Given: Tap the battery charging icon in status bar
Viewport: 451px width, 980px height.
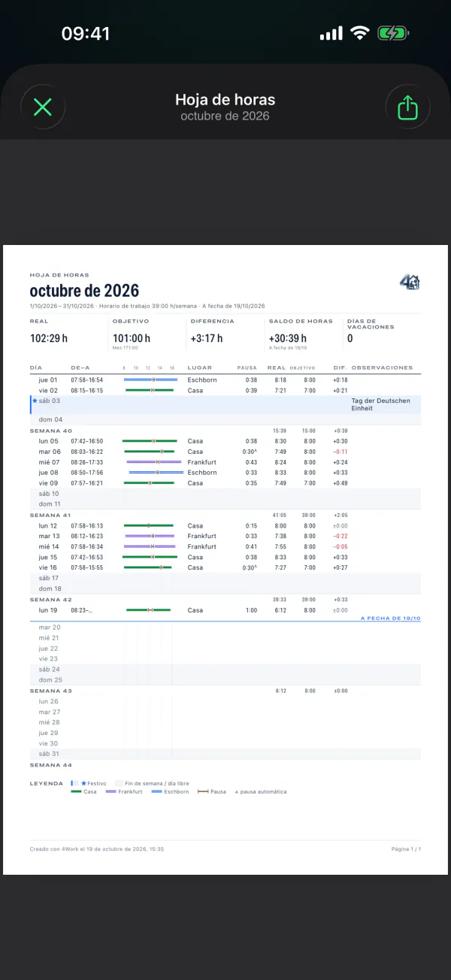Looking at the screenshot, I should click(392, 33).
